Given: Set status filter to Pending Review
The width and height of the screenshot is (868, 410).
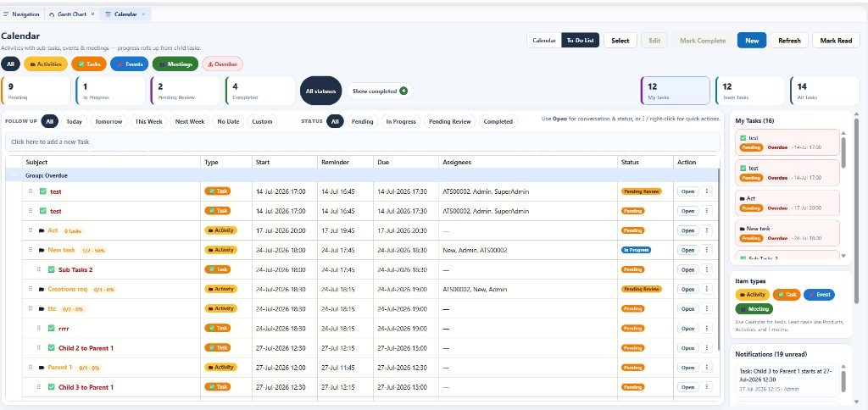Looking at the screenshot, I should pos(450,121).
